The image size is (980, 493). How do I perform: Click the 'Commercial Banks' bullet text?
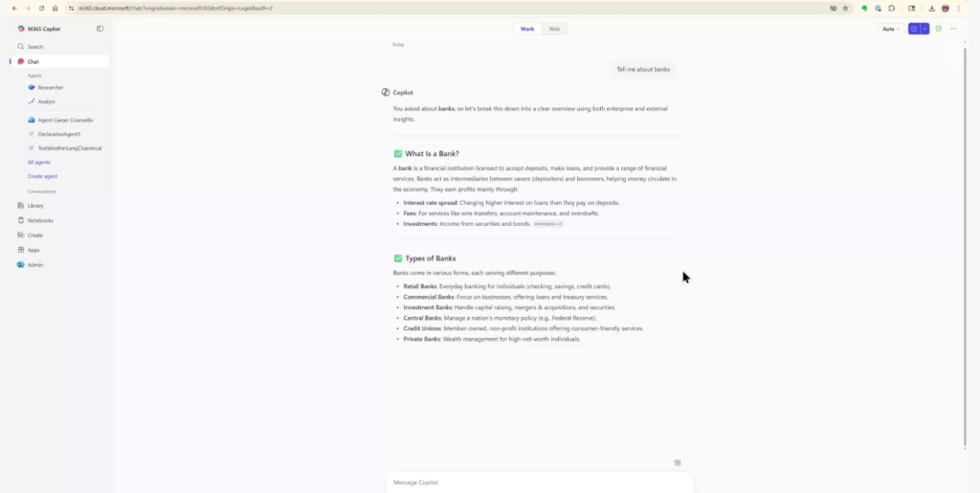pyautogui.click(x=505, y=297)
